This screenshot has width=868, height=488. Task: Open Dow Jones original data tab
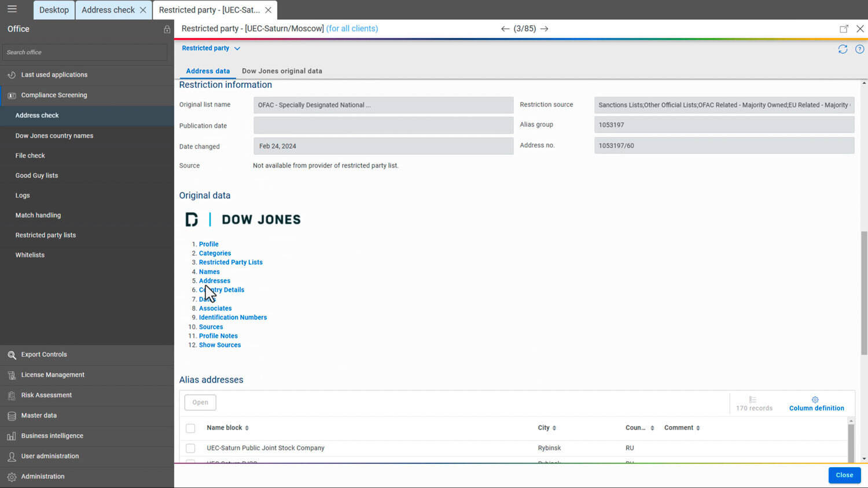click(282, 71)
